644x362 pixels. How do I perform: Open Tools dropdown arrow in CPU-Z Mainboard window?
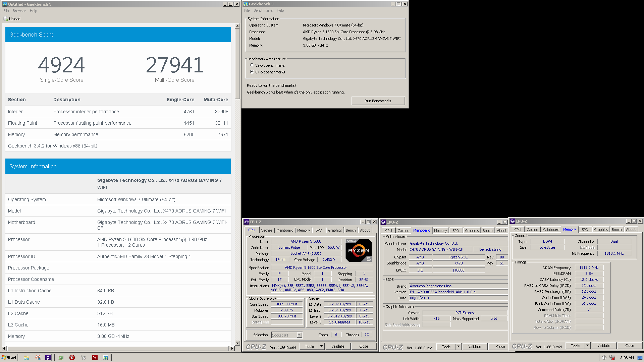[458, 347]
